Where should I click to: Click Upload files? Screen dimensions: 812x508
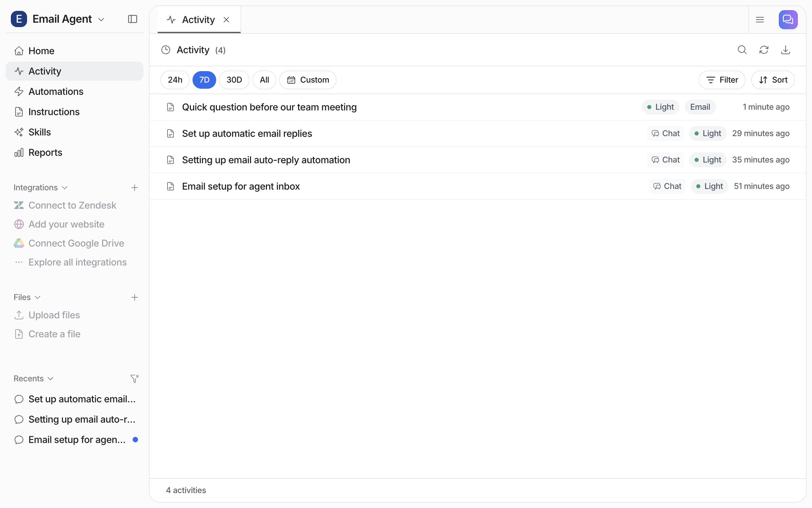(54, 315)
